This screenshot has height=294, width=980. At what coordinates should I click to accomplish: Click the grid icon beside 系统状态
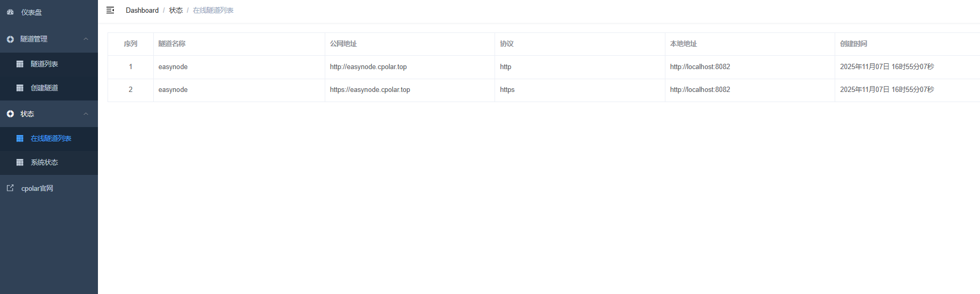(x=20, y=162)
